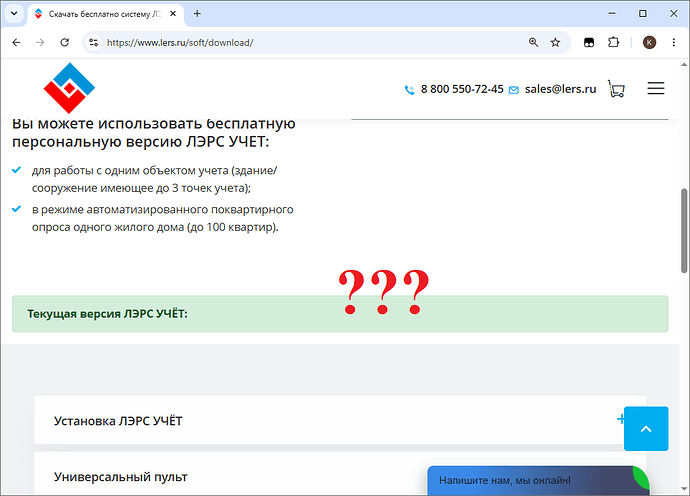Click the sales@lers.ru email link
This screenshot has width=690, height=496.
[x=560, y=89]
